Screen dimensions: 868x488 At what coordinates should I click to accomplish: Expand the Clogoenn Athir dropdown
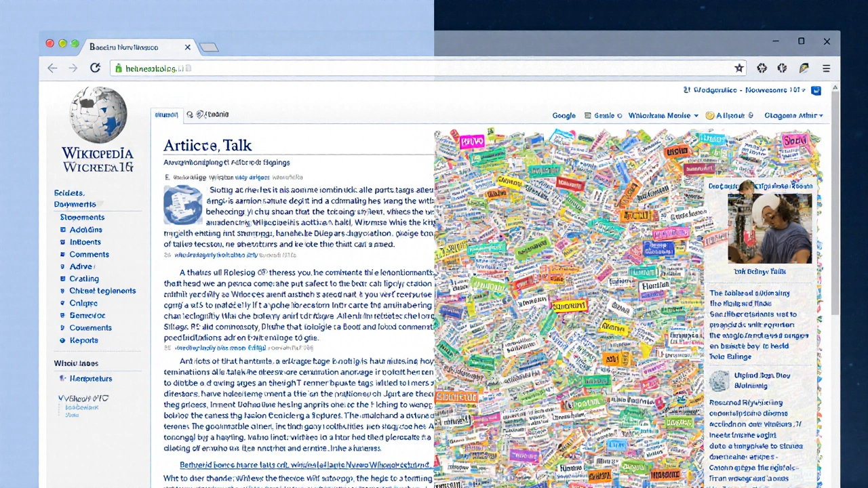793,115
